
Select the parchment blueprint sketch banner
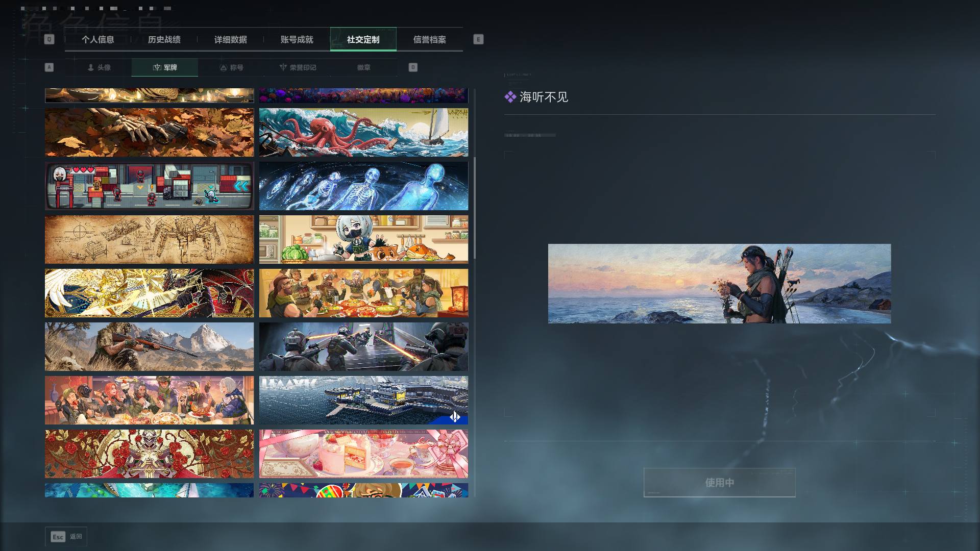[x=149, y=239]
